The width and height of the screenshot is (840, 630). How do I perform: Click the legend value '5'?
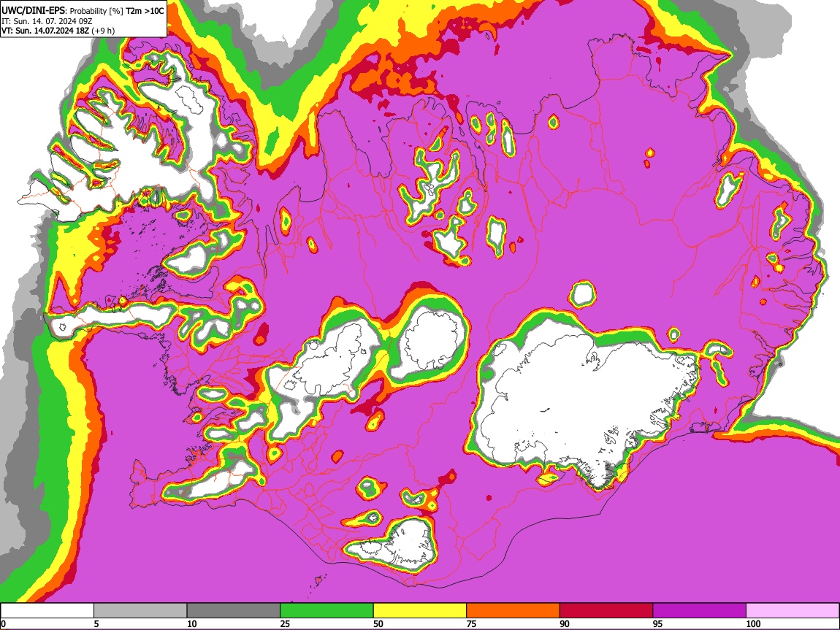coord(96,623)
